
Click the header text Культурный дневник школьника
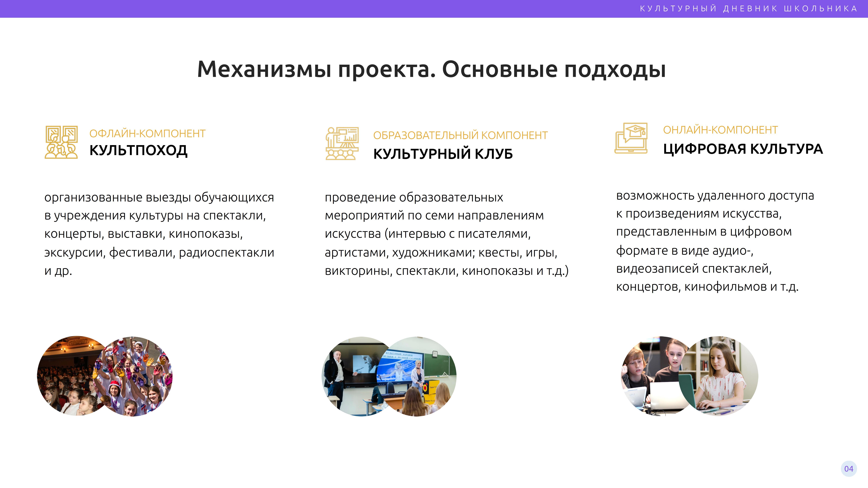(x=748, y=9)
